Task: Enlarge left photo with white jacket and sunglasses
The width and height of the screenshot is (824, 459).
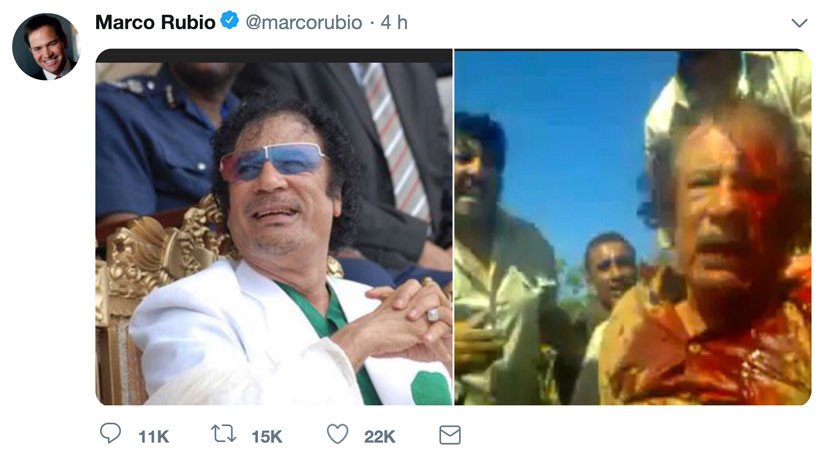Action: (x=274, y=227)
